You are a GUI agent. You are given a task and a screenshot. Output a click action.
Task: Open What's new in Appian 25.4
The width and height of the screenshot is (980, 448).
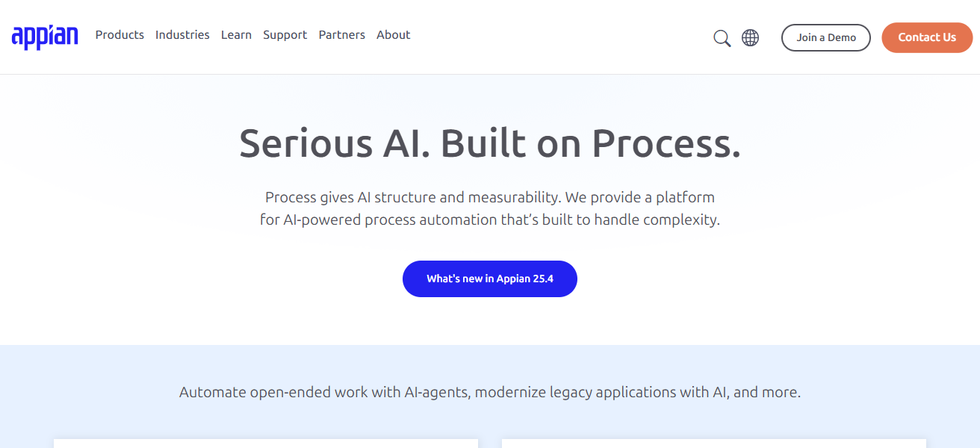(x=489, y=279)
